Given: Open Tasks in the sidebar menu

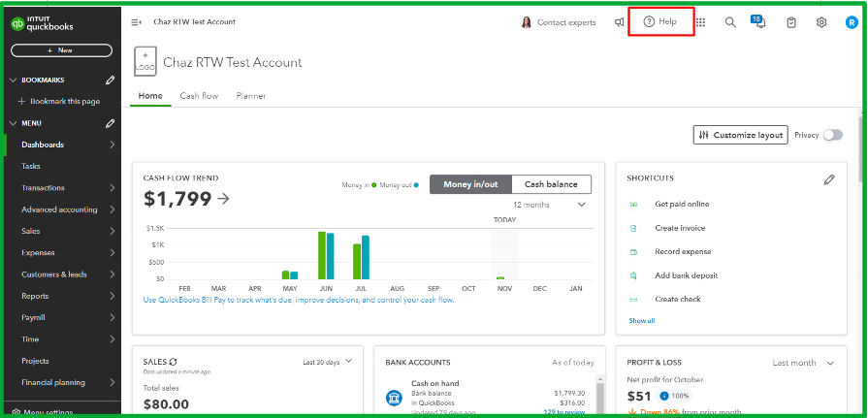Looking at the screenshot, I should pyautogui.click(x=30, y=166).
